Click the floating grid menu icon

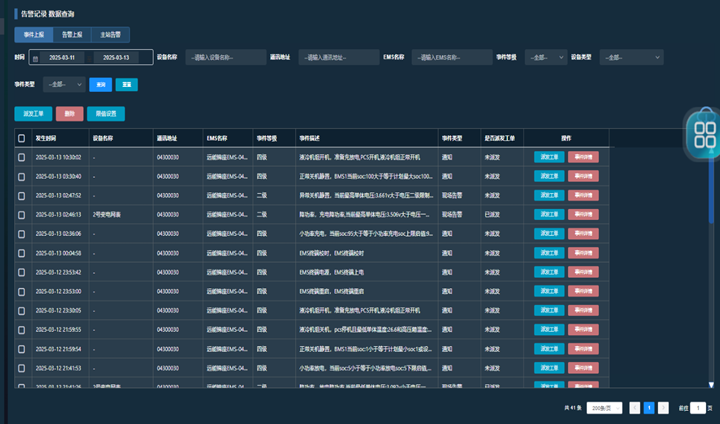[x=704, y=133]
